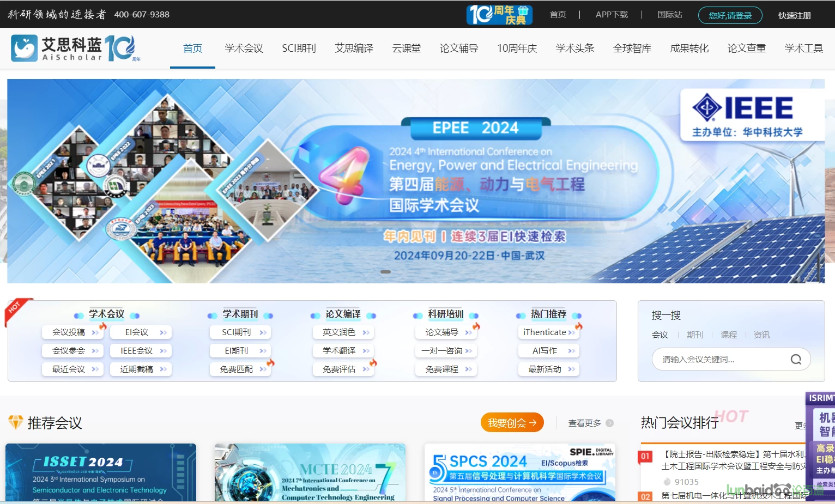This screenshot has height=504, width=835.
Task: Open the 免费评估 shortcut
Action: pos(343,369)
